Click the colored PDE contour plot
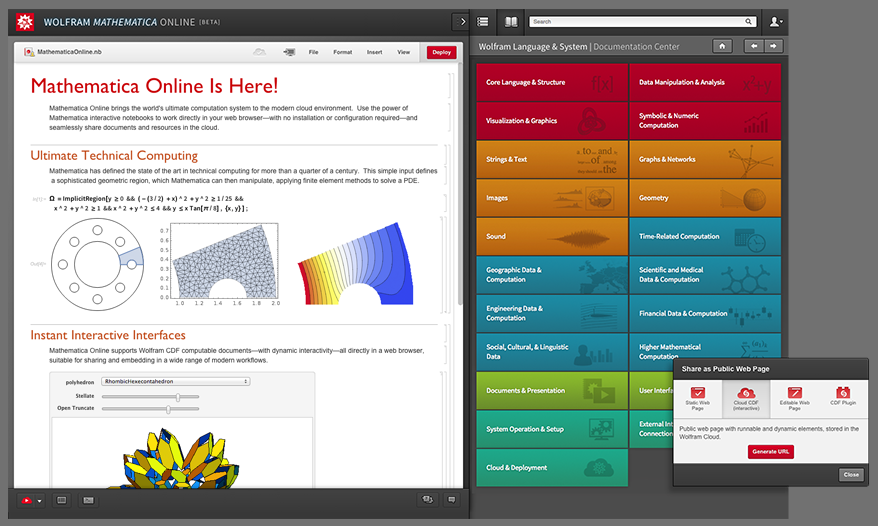The height and width of the screenshot is (526, 878). click(x=356, y=264)
